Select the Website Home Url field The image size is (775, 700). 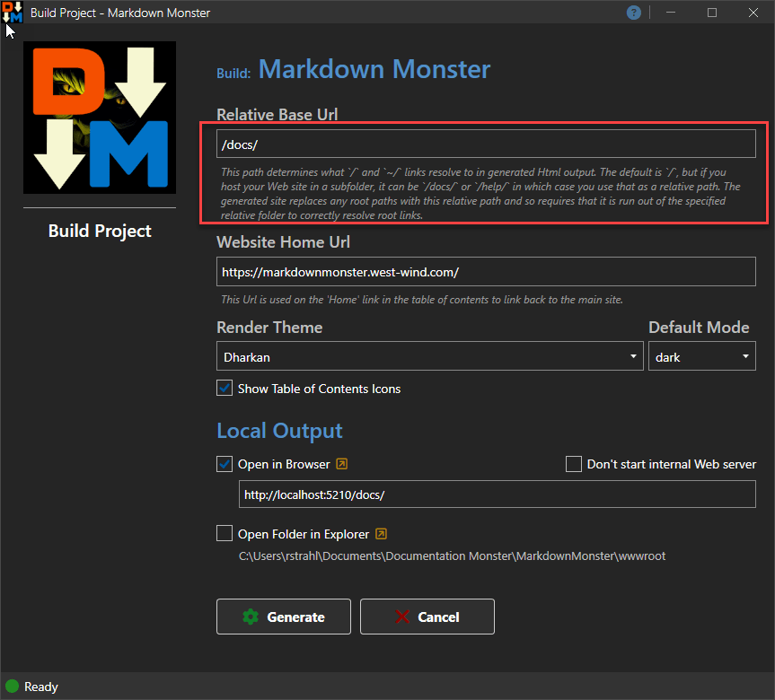(485, 272)
